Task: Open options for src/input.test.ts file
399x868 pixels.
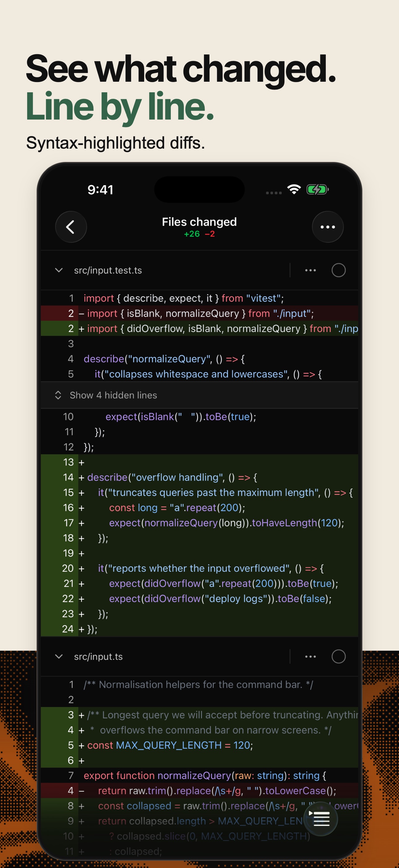Action: click(x=310, y=270)
